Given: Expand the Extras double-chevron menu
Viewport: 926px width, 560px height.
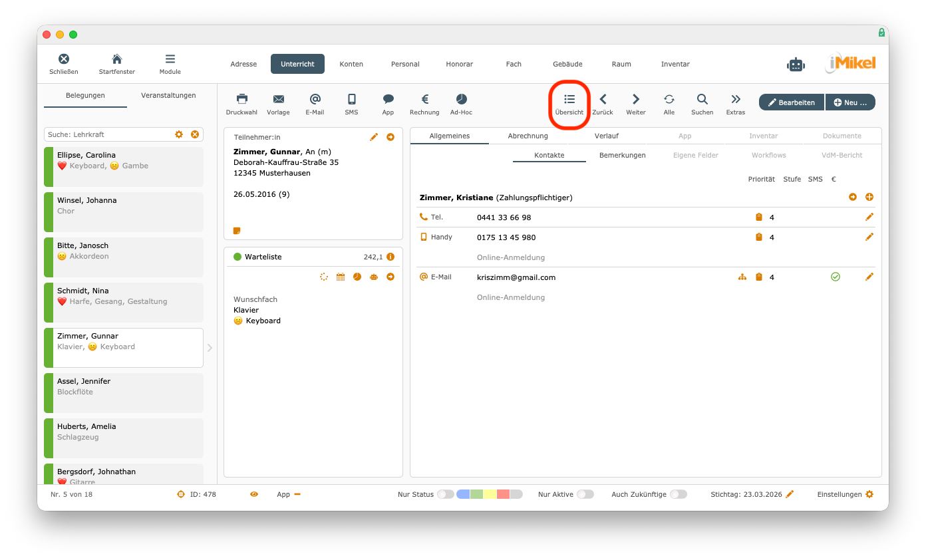Looking at the screenshot, I should click(735, 104).
